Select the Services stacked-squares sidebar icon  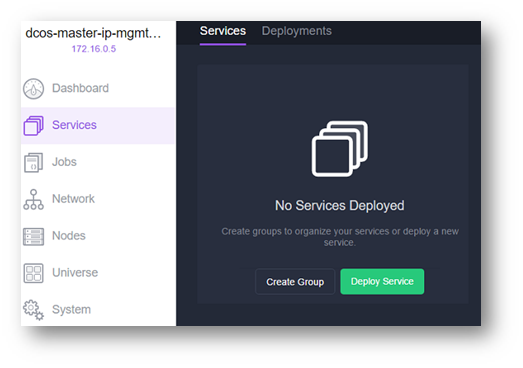(33, 125)
